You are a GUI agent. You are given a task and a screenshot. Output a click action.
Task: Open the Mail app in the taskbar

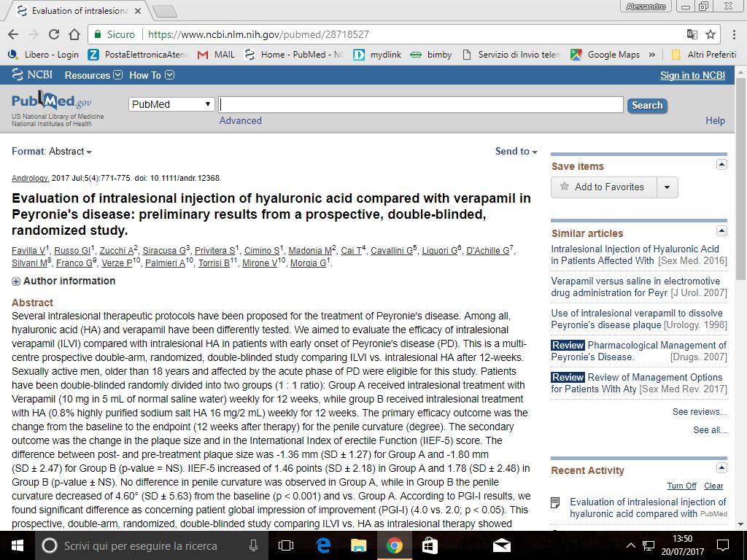[x=501, y=545]
